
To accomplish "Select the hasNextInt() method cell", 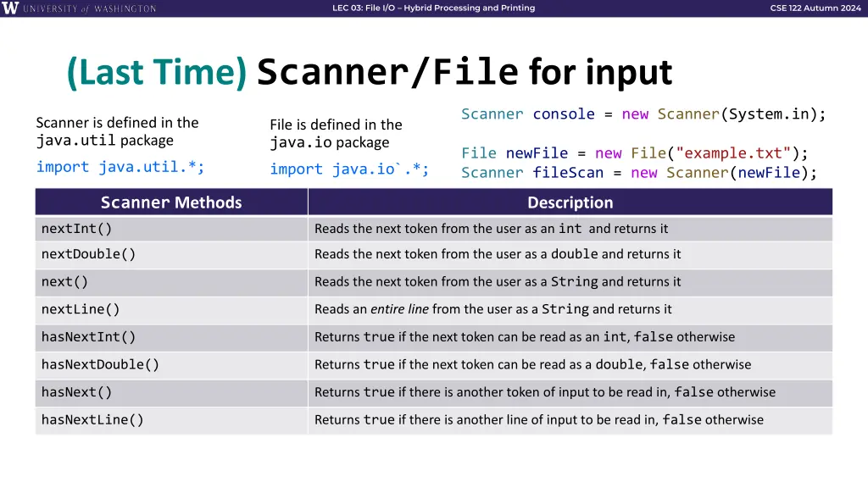I will point(171,337).
